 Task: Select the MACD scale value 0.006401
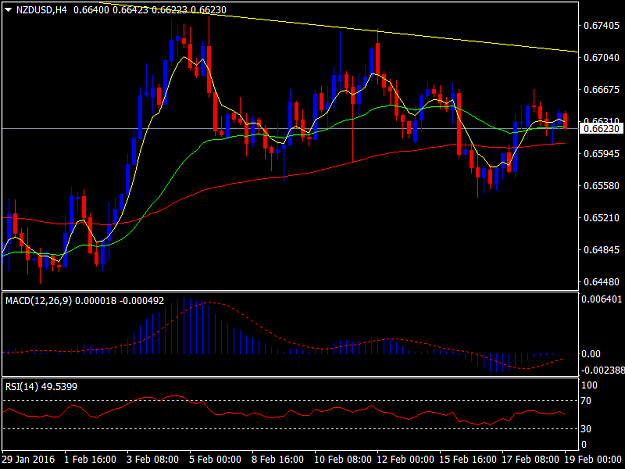(x=601, y=299)
